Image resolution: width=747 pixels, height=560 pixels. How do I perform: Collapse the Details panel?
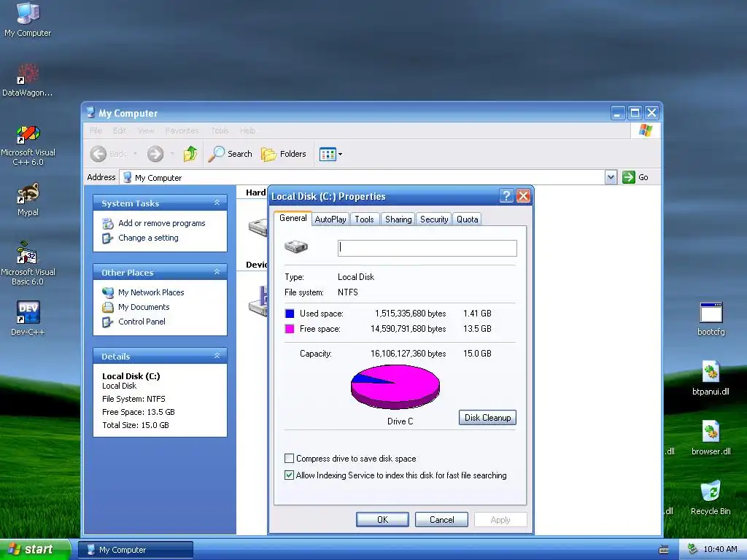click(x=217, y=356)
